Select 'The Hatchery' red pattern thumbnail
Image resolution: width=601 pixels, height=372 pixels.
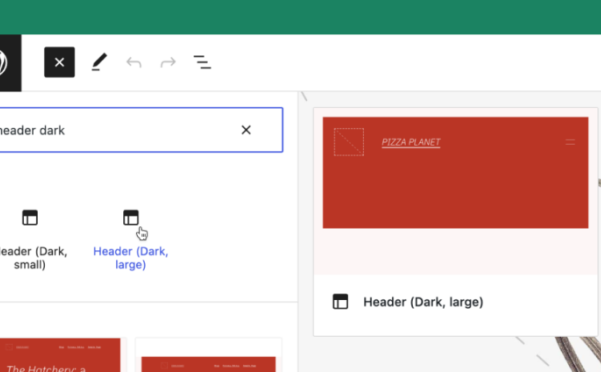click(x=60, y=355)
